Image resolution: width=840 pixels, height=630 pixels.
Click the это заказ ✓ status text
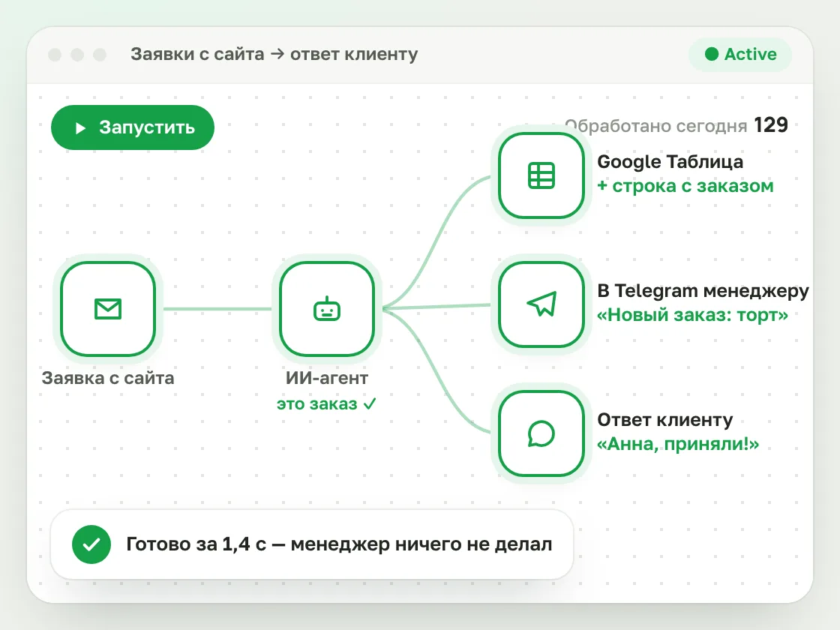pyautogui.click(x=327, y=404)
